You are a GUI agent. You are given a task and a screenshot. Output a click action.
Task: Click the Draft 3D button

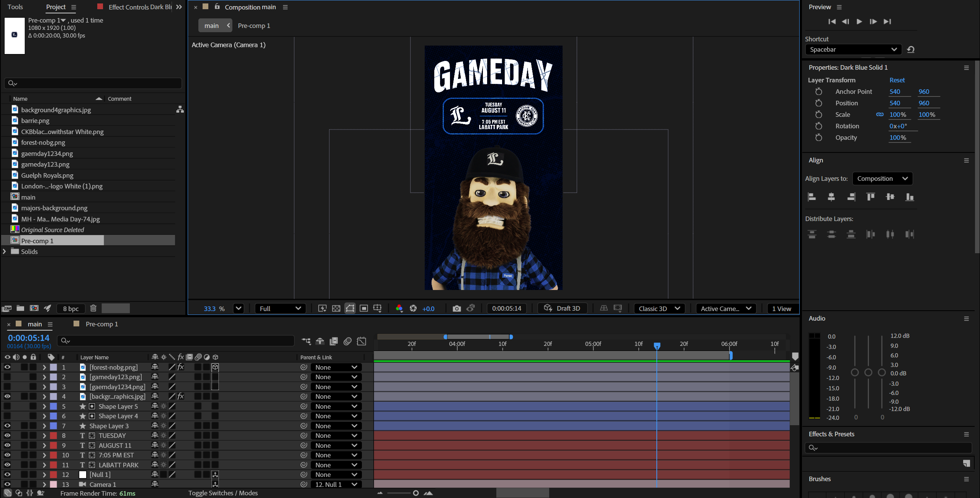562,308
